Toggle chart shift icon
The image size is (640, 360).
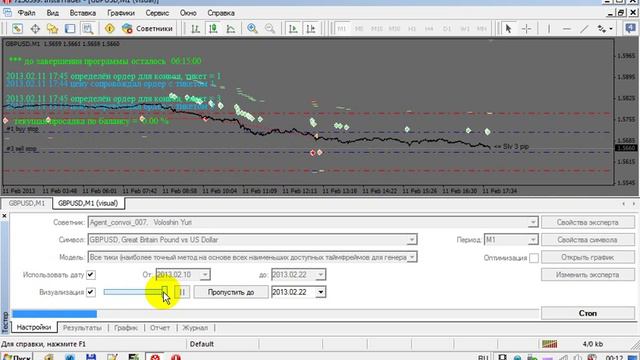(311, 29)
